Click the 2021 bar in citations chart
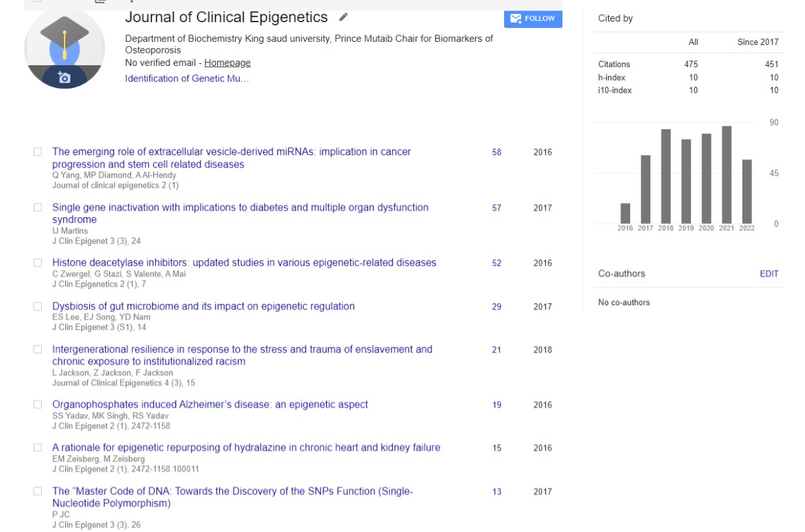 coord(726,175)
